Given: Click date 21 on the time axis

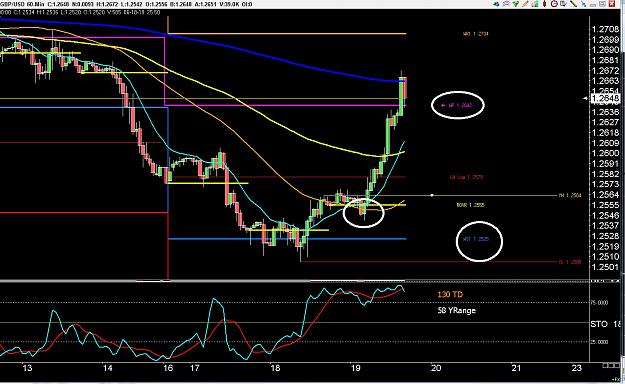Looking at the screenshot, I should (x=516, y=368).
